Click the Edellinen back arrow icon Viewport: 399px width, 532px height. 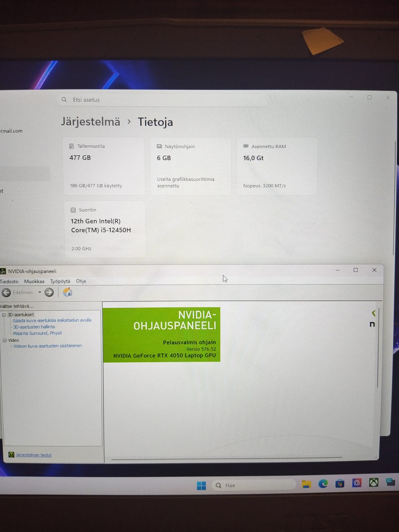click(x=6, y=293)
